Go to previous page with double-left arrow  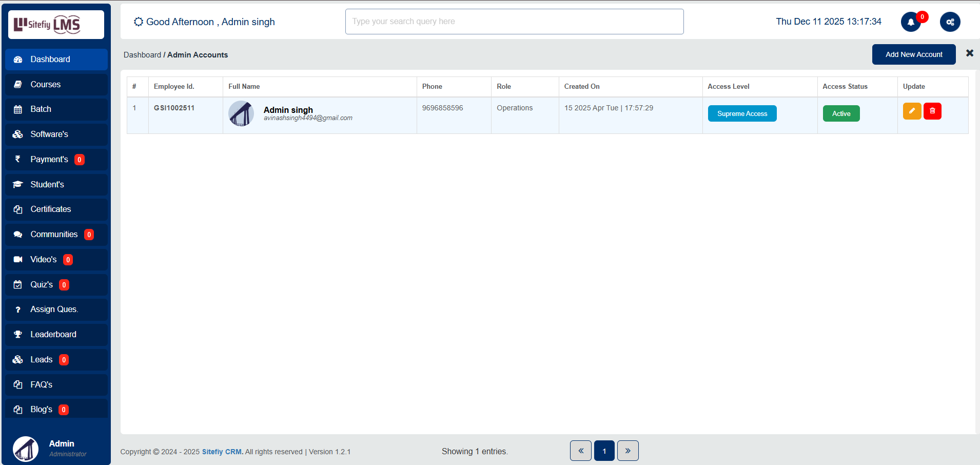[581, 451]
